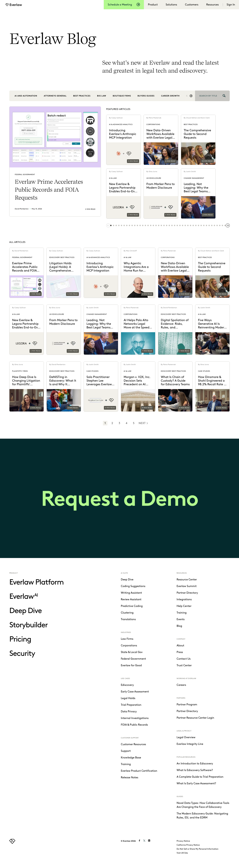Open Pricing in footer
The image size is (239, 868).
[20, 639]
